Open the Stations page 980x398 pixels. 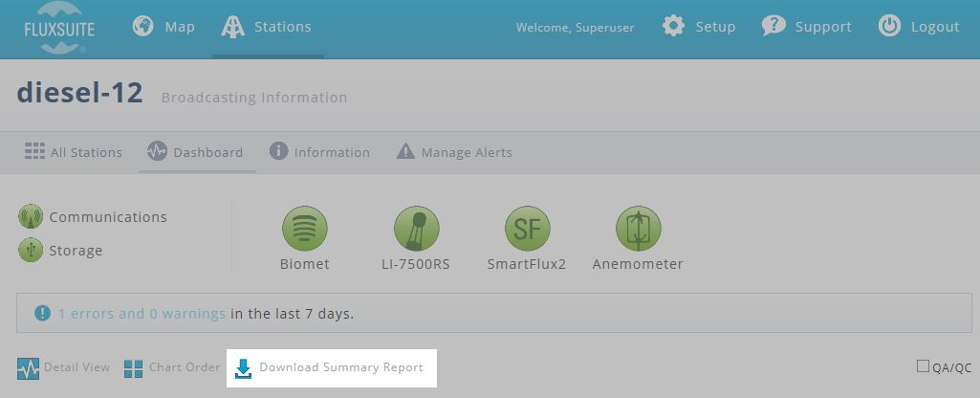click(267, 27)
